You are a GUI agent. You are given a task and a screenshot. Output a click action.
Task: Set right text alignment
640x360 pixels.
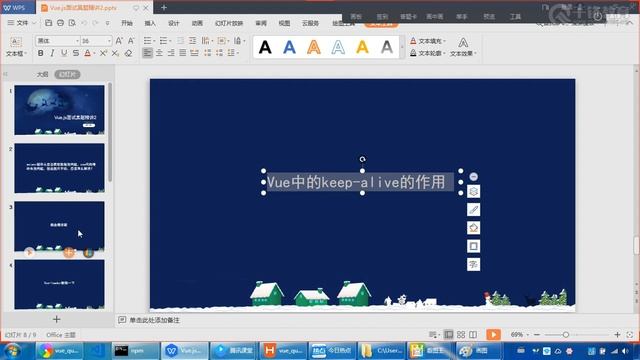coord(171,53)
